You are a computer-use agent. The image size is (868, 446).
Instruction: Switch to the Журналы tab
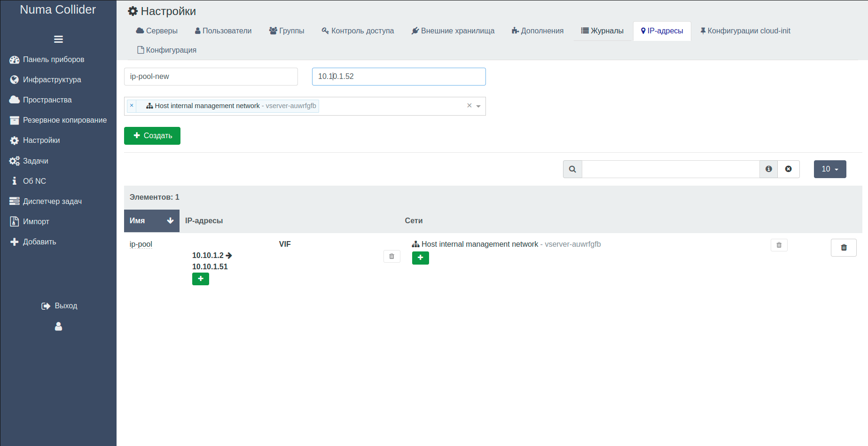(x=602, y=31)
